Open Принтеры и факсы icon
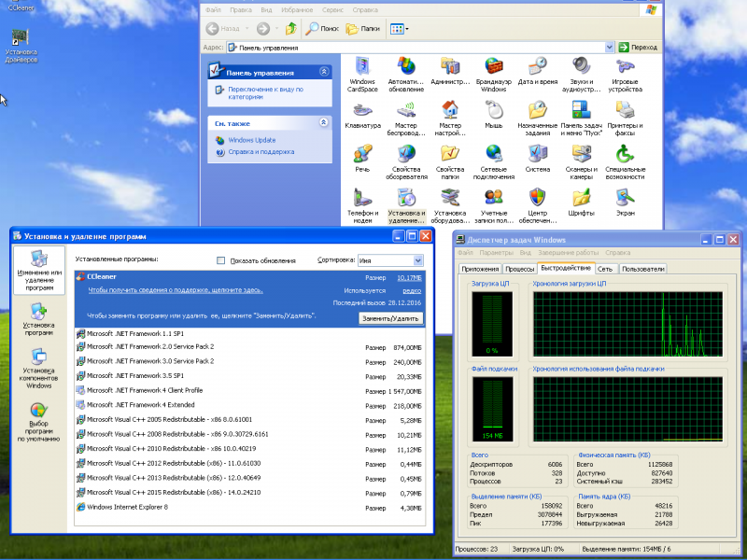This screenshot has height=560, width=747. coord(625,119)
